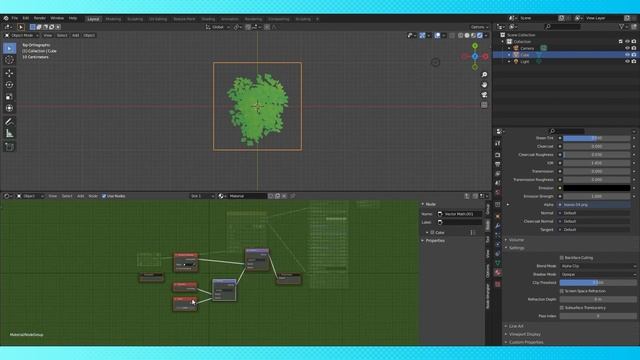Switch to wireframe viewport shading
The width and height of the screenshot is (640, 360).
(460, 36)
